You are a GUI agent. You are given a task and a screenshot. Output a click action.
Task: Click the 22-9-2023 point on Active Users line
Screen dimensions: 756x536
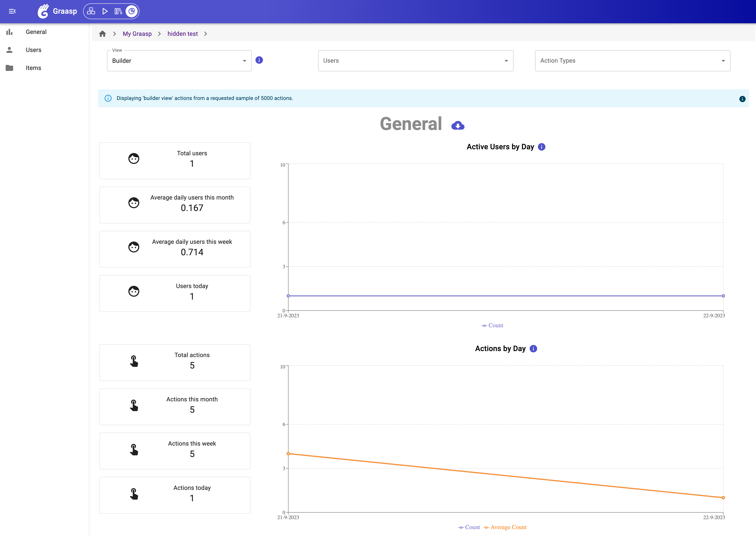point(723,296)
